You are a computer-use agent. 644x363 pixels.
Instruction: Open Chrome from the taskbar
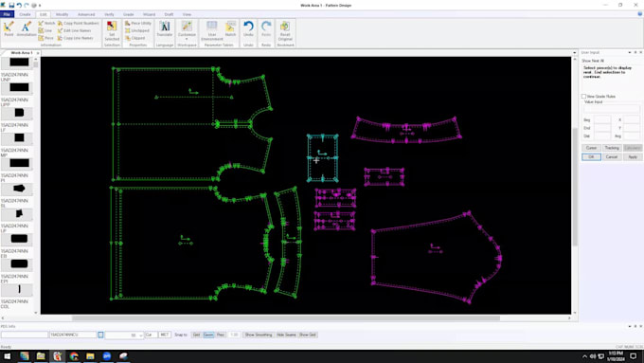[x=74, y=356]
